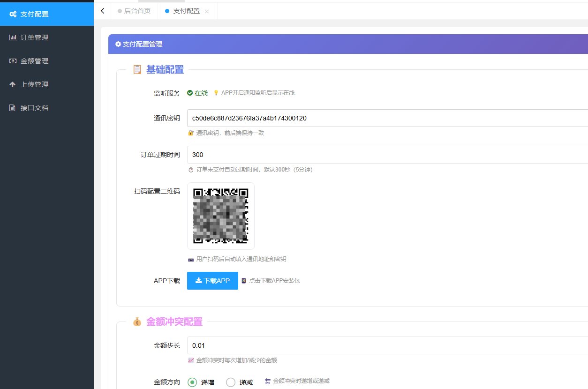
Task: Click the lightbulb icon before APP开启通知监听 hint
Action: (216, 93)
